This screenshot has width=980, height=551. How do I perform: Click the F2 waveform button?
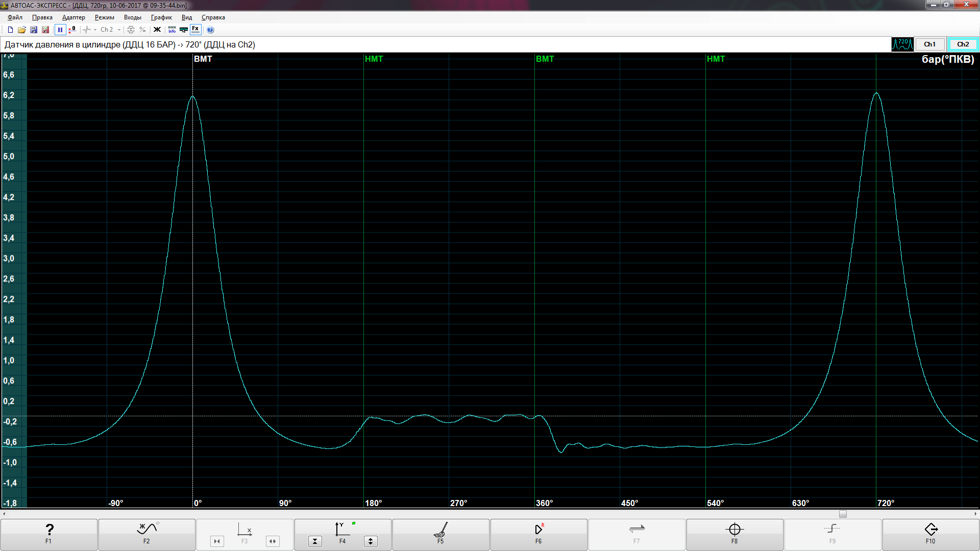pyautogui.click(x=146, y=534)
